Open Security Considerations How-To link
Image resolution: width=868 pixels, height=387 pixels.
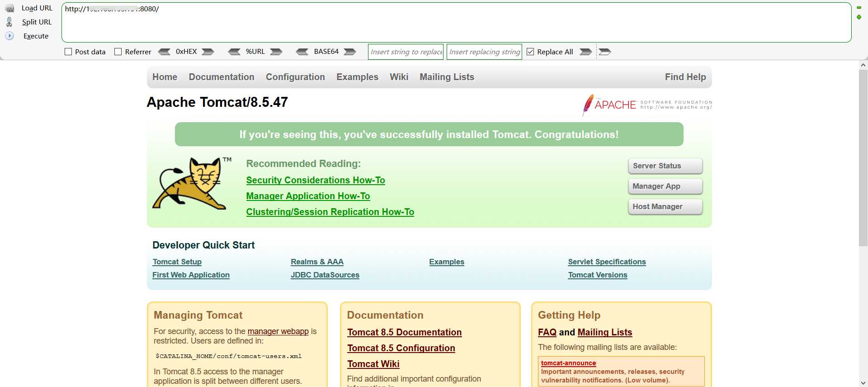316,180
